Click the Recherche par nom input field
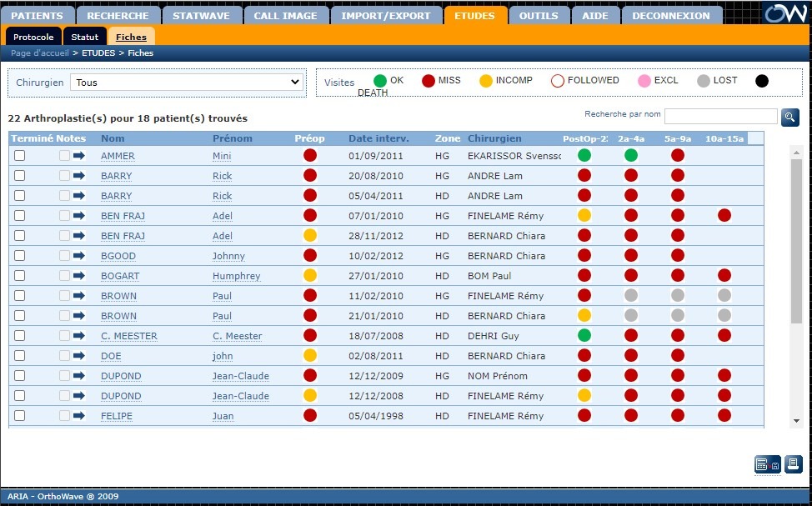Screen dimensions: 812x506 [721, 116]
